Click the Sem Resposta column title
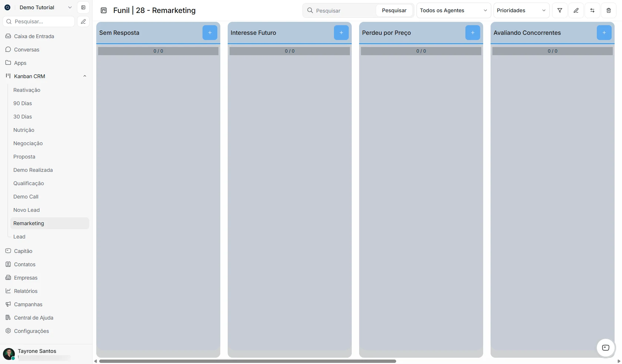The height and width of the screenshot is (364, 622). tap(119, 33)
